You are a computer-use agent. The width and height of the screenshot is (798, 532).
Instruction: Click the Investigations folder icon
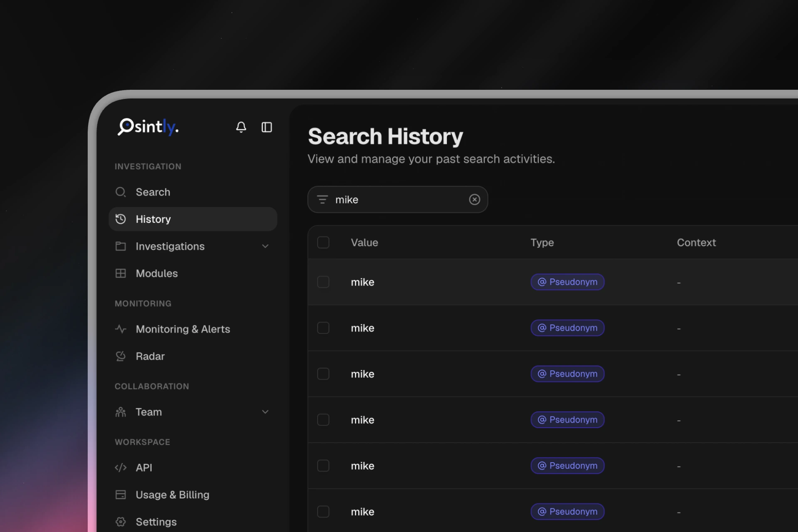(x=121, y=246)
